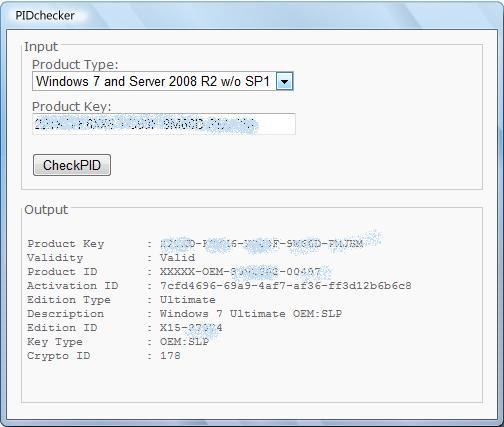Click the Edition ID value starting X15
This screenshot has width=504, height=427.
(191, 328)
